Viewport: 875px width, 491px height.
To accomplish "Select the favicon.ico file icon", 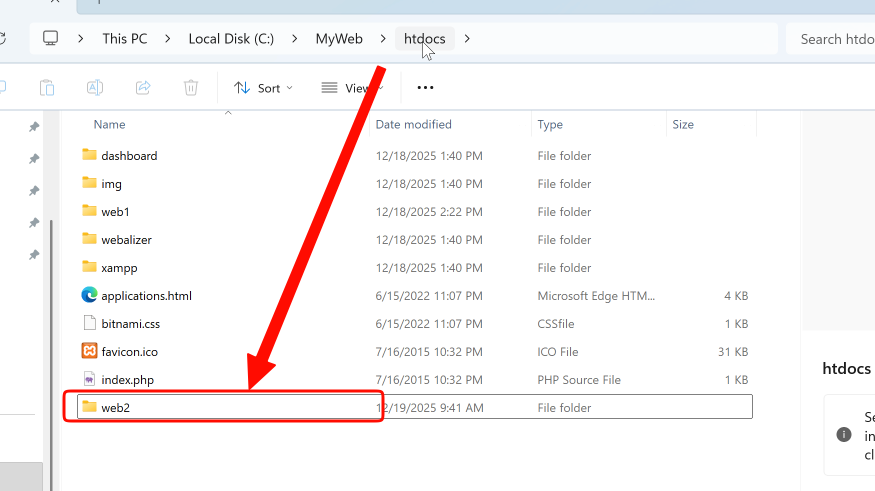I will (x=90, y=352).
